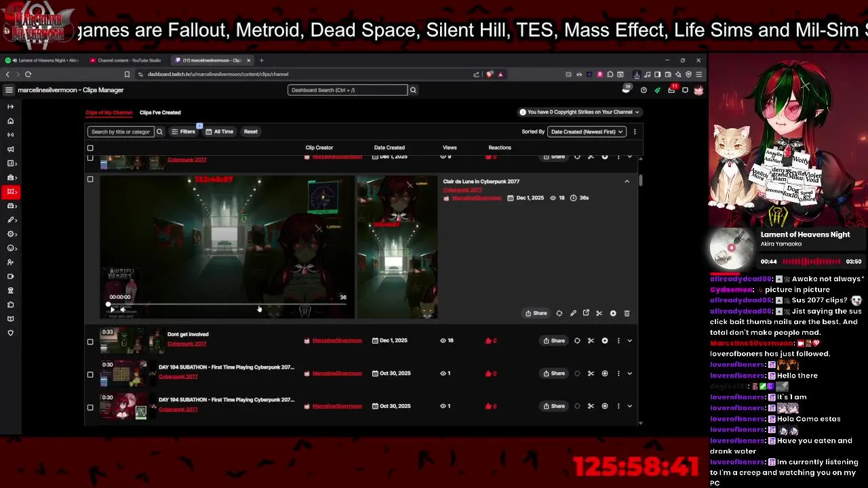Click the browser address bar URL
Viewport: 868px width, 488px height.
[x=218, y=74]
